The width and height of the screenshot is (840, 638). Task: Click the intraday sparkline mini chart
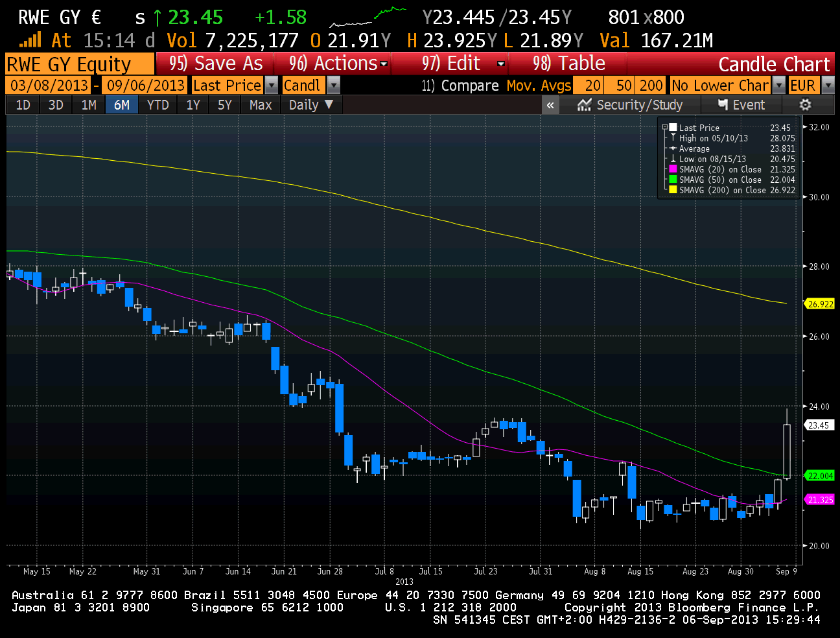367,18
